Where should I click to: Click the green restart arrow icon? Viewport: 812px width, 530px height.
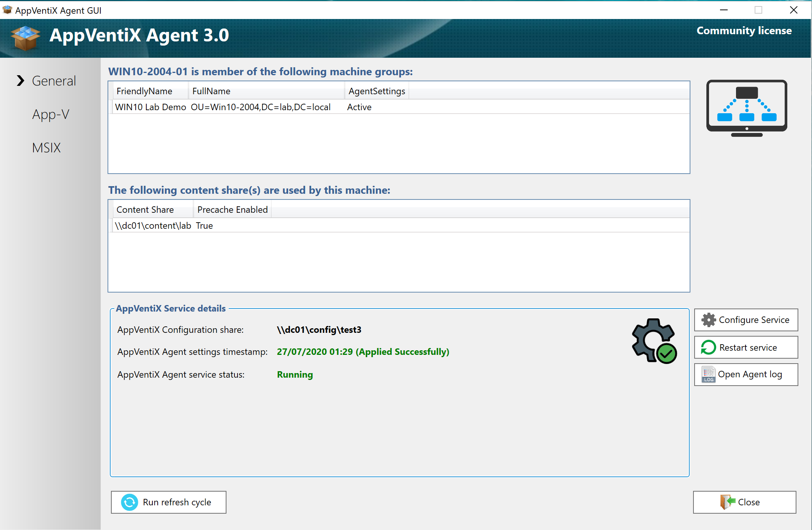click(x=708, y=347)
